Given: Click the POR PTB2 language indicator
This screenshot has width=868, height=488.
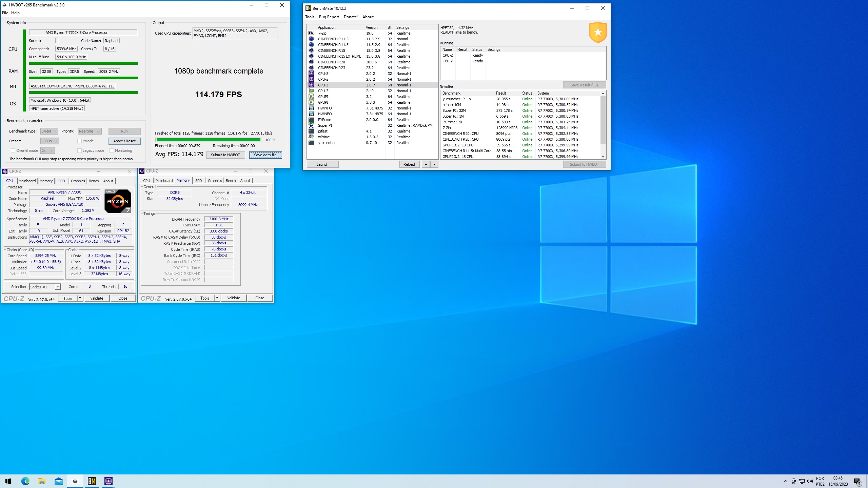Looking at the screenshot, I should (820, 481).
